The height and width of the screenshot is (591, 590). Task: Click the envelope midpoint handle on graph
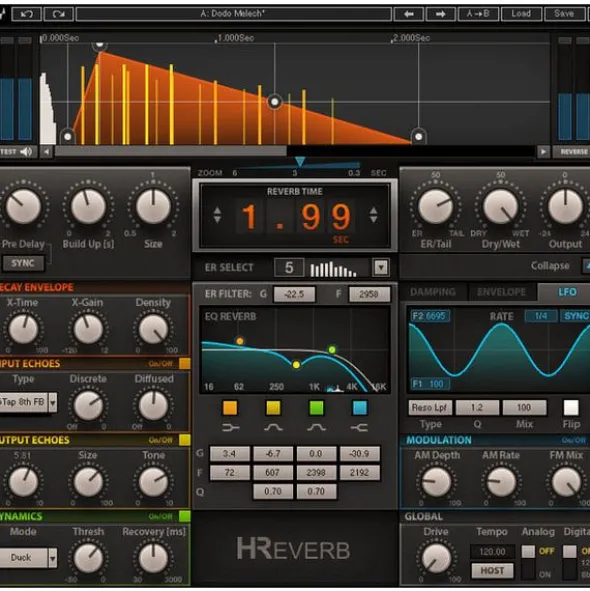275,102
